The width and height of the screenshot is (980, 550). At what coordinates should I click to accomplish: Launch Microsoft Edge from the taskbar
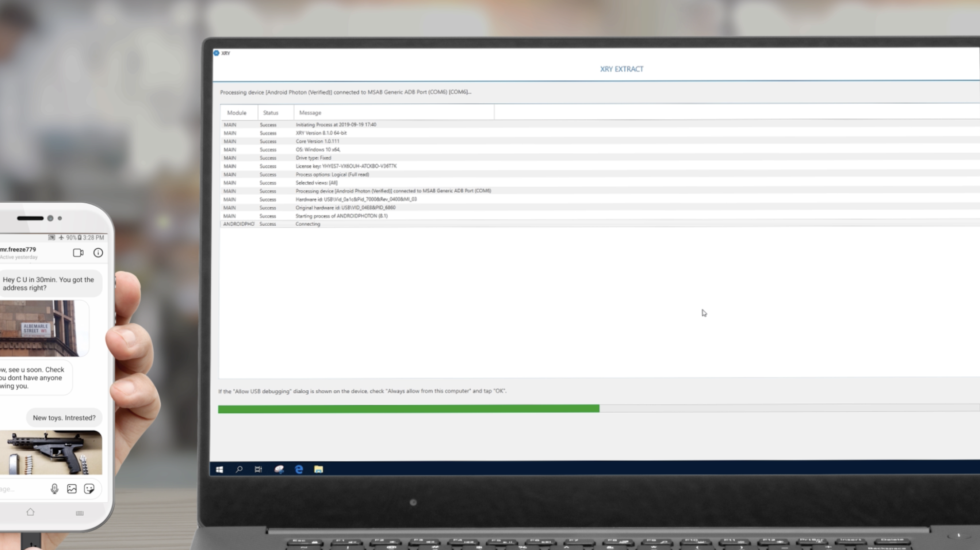(x=299, y=469)
